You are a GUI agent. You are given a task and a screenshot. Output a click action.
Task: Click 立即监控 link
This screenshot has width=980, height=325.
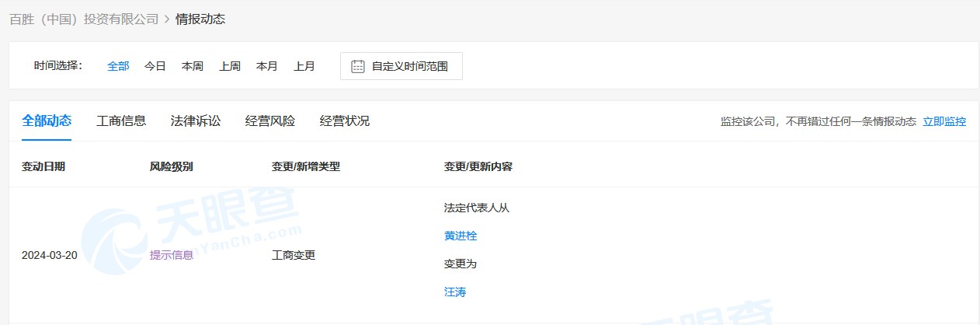click(x=944, y=121)
